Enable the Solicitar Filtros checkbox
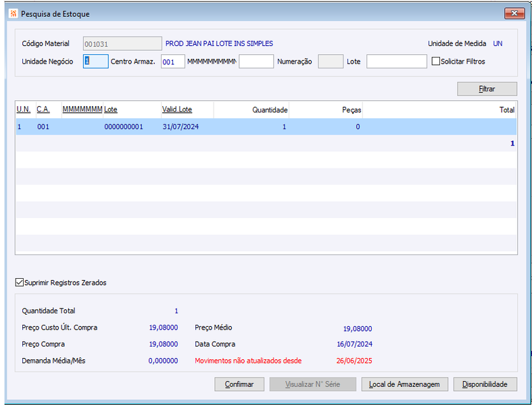Image resolution: width=532 pixels, height=406 pixels. 435,62
